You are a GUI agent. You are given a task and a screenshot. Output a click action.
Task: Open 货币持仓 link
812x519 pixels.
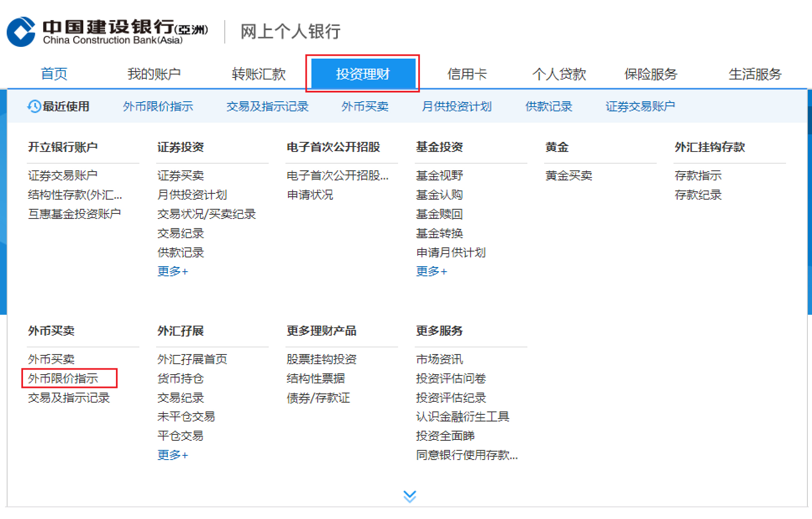click(x=181, y=378)
